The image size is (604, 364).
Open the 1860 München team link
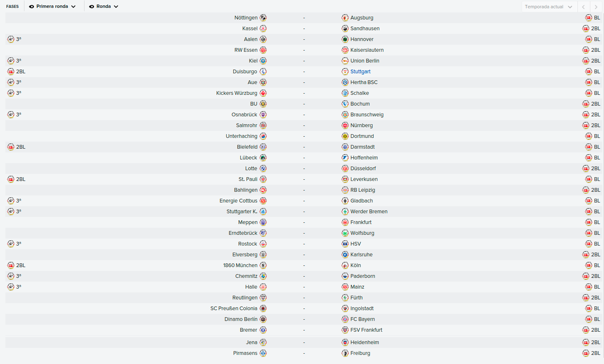tap(240, 265)
